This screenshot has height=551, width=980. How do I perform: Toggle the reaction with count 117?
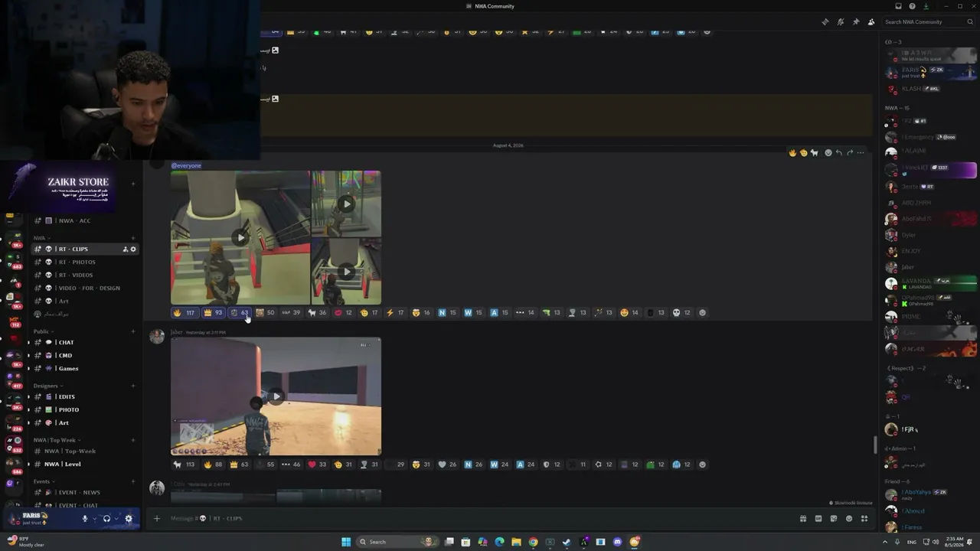[184, 312]
